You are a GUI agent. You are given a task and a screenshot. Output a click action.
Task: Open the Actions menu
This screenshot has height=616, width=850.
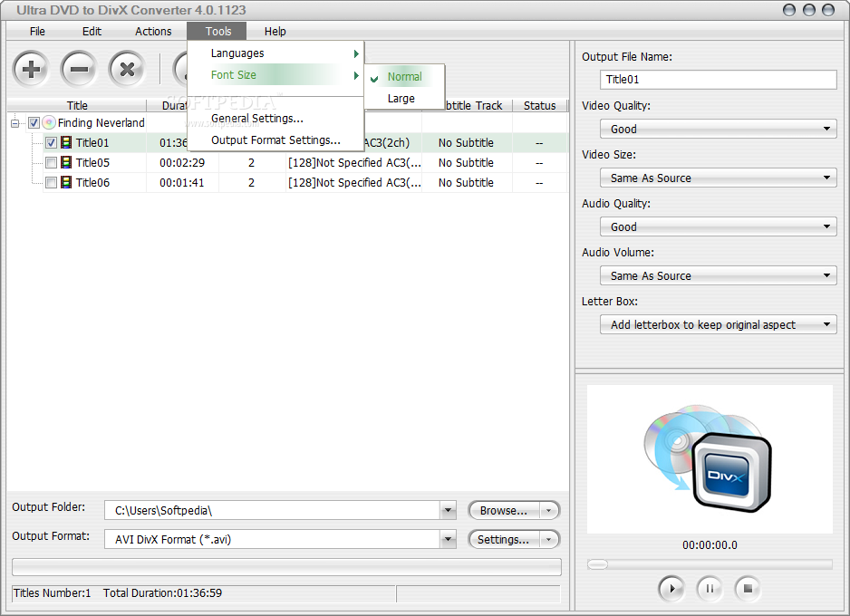pyautogui.click(x=153, y=32)
